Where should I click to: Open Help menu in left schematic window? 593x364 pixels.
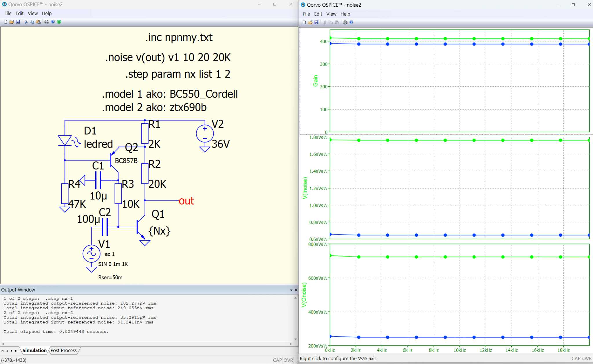click(x=47, y=13)
